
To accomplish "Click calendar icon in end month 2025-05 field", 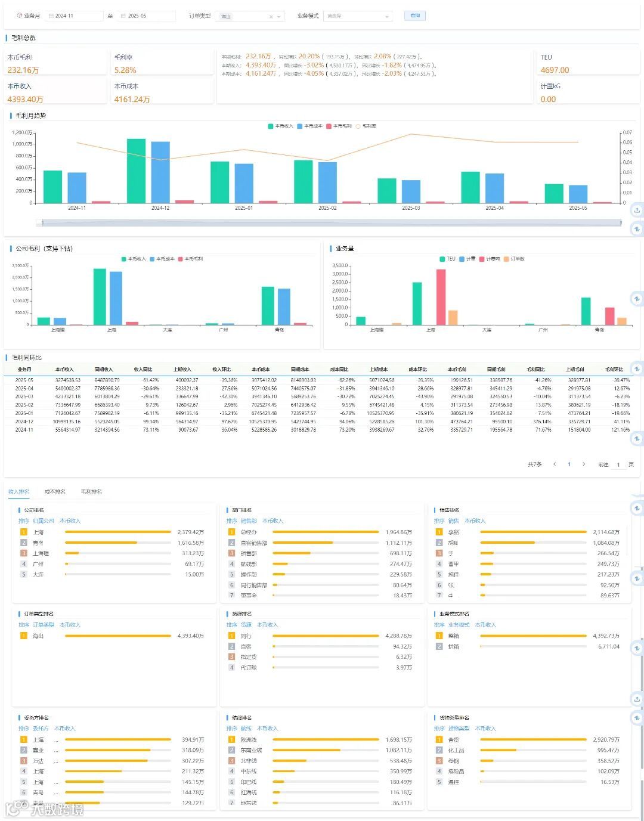I will click(123, 16).
